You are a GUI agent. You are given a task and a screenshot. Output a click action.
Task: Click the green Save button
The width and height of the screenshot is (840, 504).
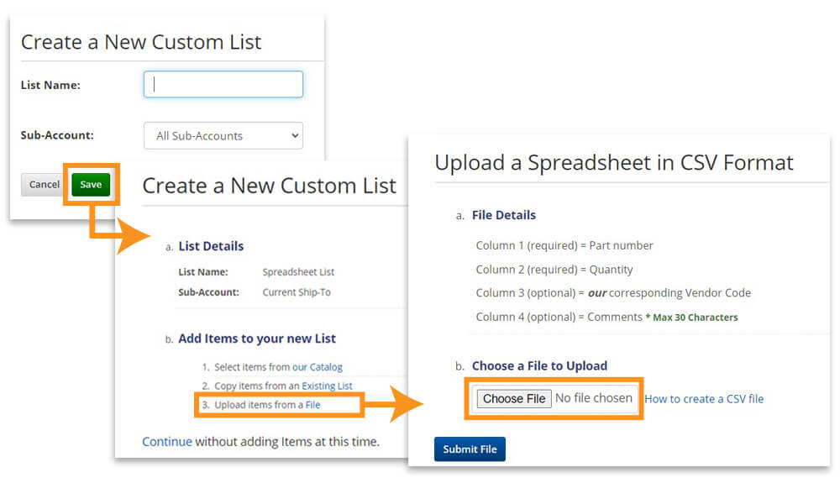coord(91,184)
